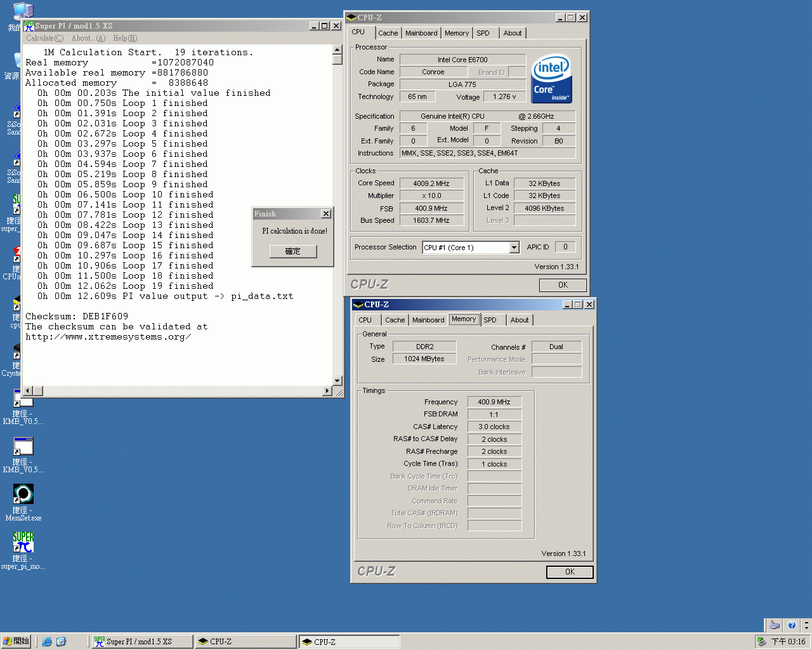This screenshot has width=812, height=650.
Task: Click the Super PI title bar icon
Action: pos(29,25)
